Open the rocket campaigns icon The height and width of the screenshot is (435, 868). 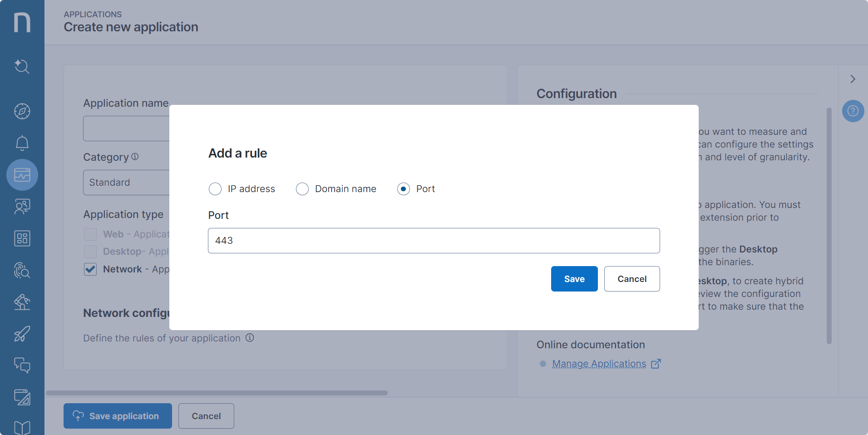22,334
